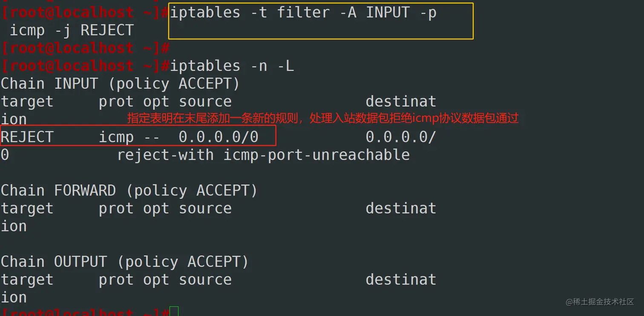Click the destination address in the REJECT rule
This screenshot has width=644, height=316.
tap(400, 137)
